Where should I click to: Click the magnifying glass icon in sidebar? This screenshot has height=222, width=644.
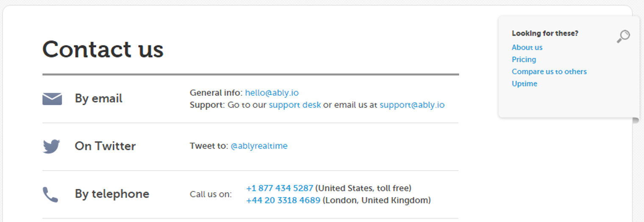623,37
